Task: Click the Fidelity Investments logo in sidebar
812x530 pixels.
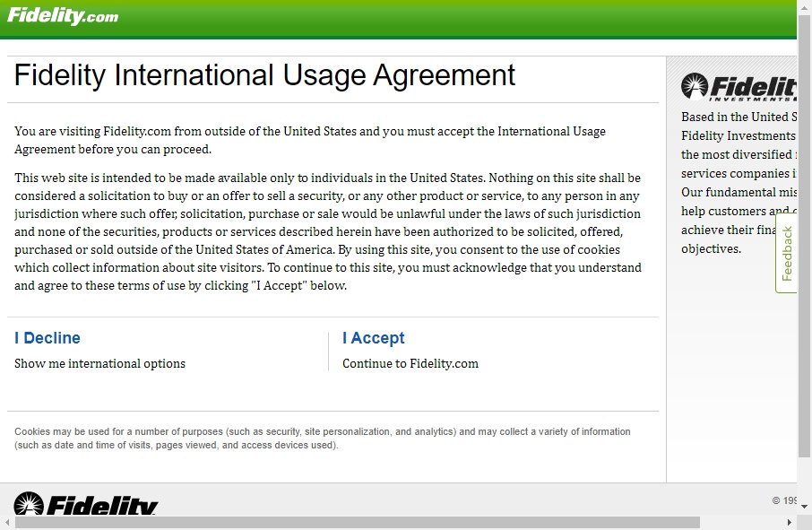Action: tap(739, 86)
